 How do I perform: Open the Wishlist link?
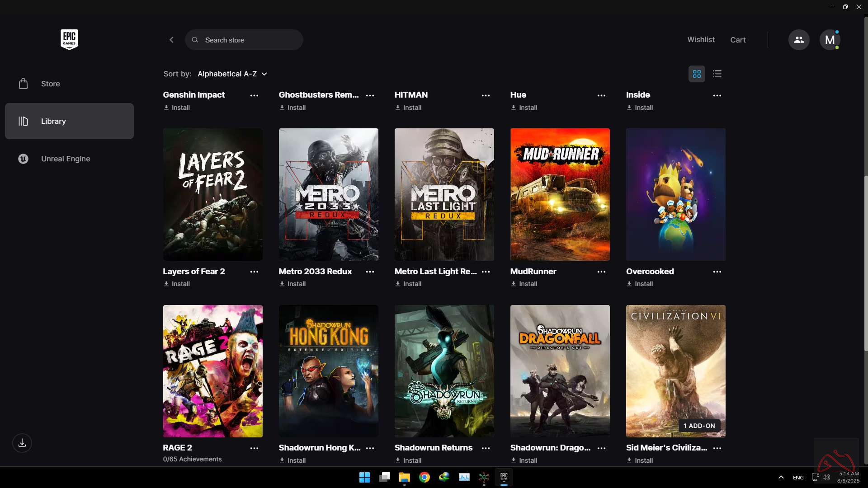pos(701,40)
